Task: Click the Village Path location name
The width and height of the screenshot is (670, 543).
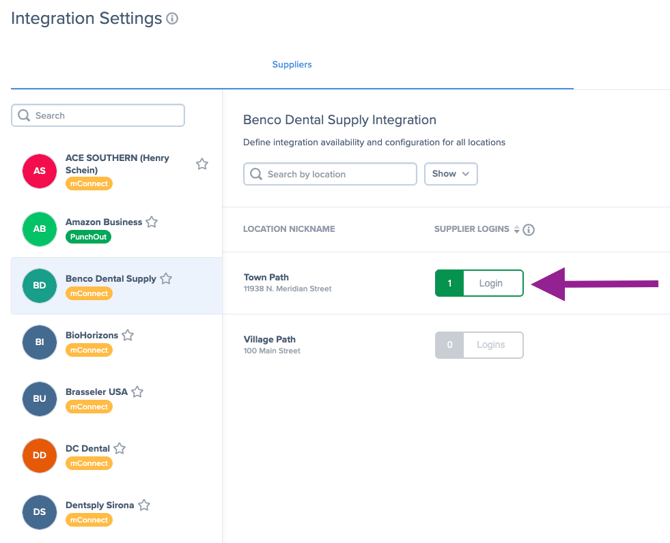Action: 270,339
